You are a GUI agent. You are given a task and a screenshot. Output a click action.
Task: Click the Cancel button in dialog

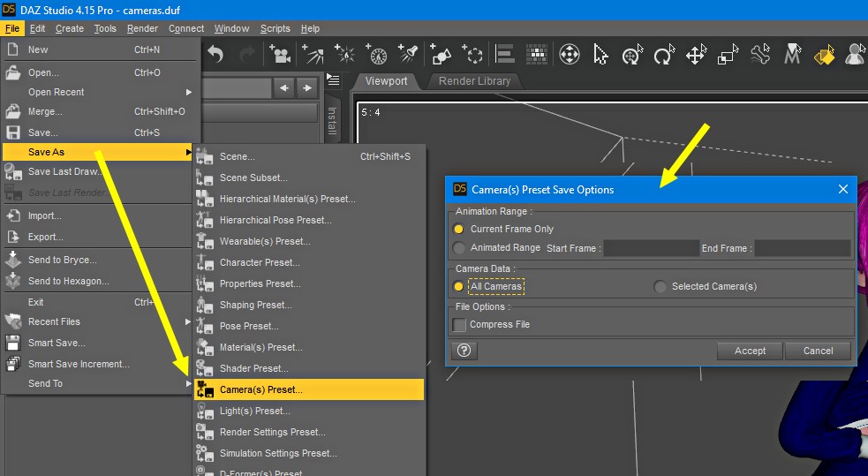pos(819,351)
